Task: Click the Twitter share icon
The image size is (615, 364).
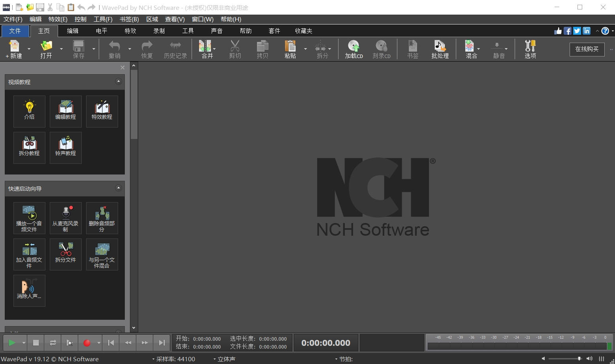Action: 577,31
